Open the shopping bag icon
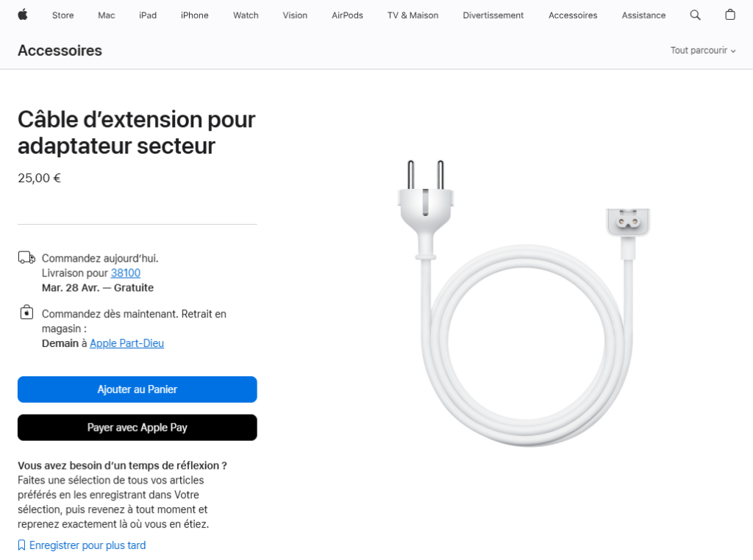Screen dimensions: 753x560 pyautogui.click(x=730, y=15)
